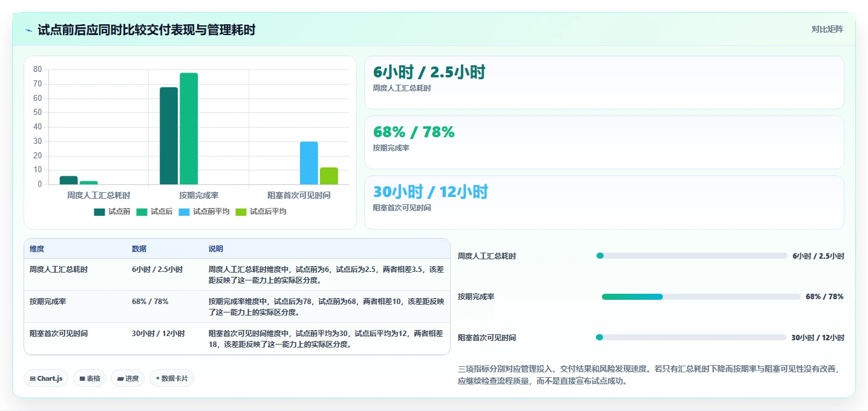Click the x-axis label 按期完成率
Viewport: 868px width, 411px height.
(x=199, y=195)
